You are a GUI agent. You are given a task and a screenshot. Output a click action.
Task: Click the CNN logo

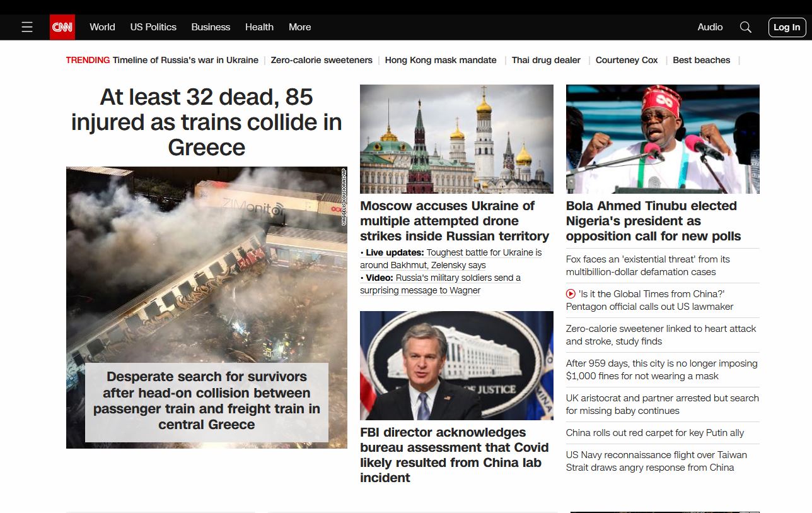tap(62, 27)
